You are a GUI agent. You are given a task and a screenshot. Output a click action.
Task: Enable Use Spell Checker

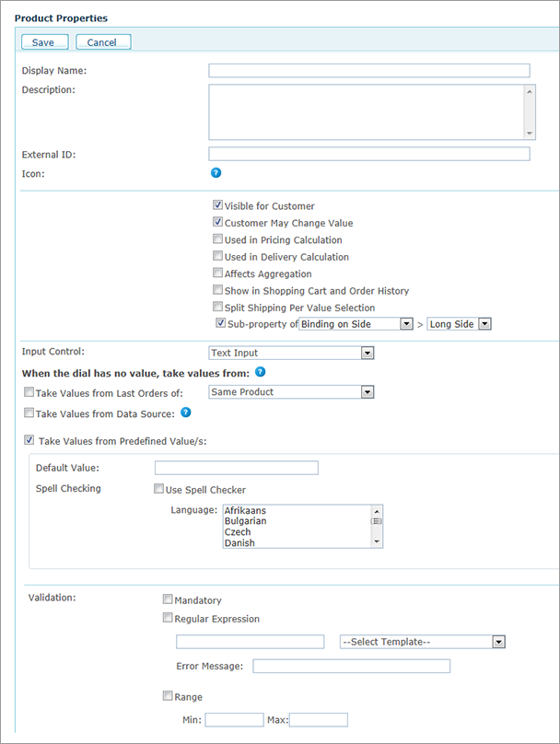158,489
